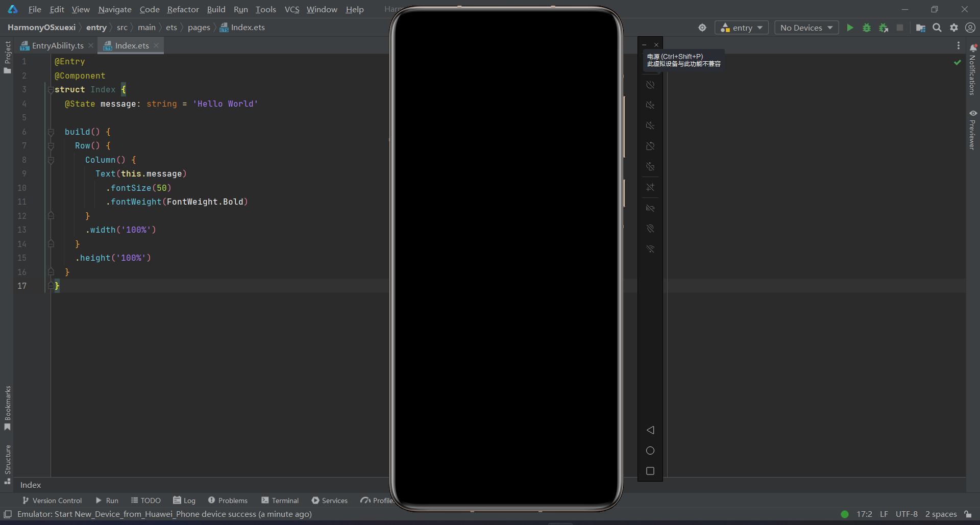Tap emulator Home circle button
Screen dimensions: 980x525
coord(650,451)
